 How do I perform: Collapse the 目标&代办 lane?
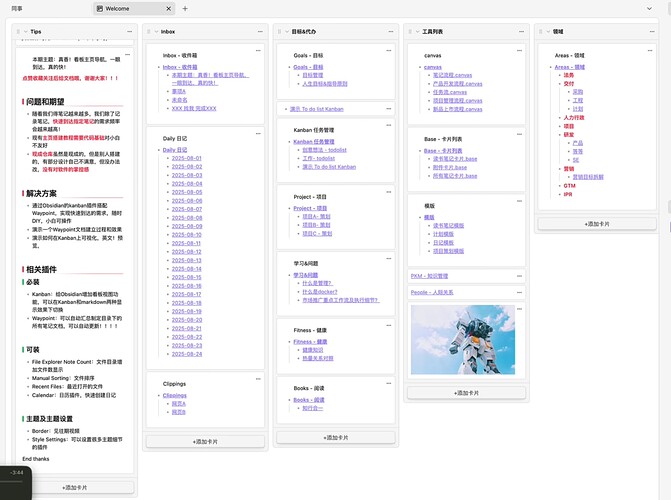click(x=286, y=32)
